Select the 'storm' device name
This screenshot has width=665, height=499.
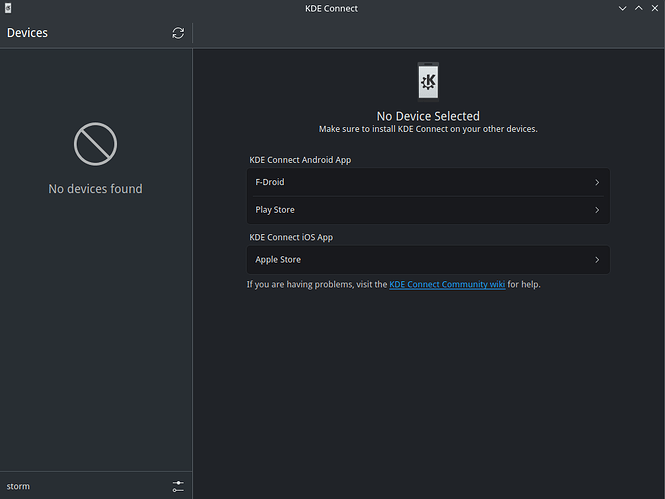pos(18,486)
